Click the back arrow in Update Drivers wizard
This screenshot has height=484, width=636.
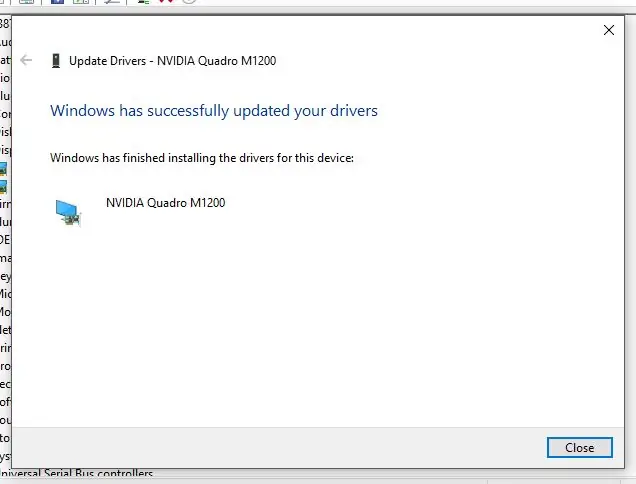point(26,60)
